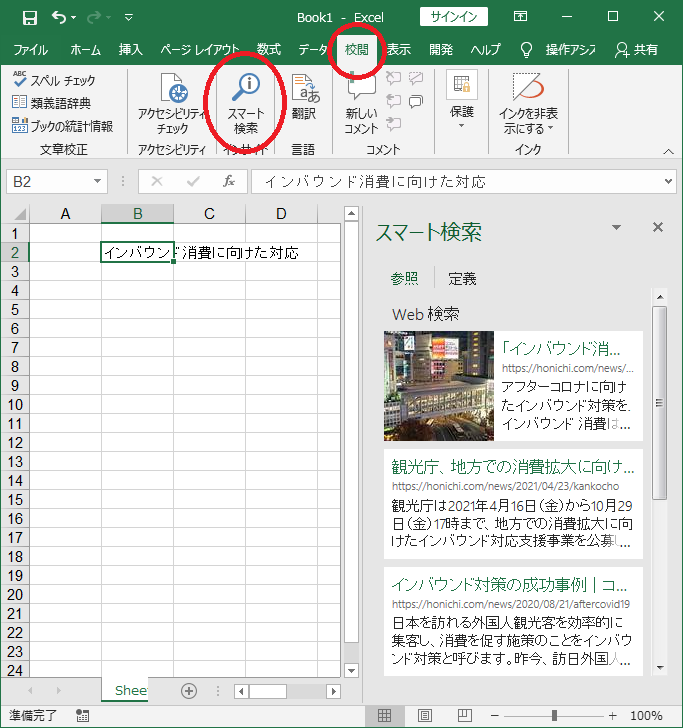Click the Redo arrow icon

pyautogui.click(x=94, y=18)
